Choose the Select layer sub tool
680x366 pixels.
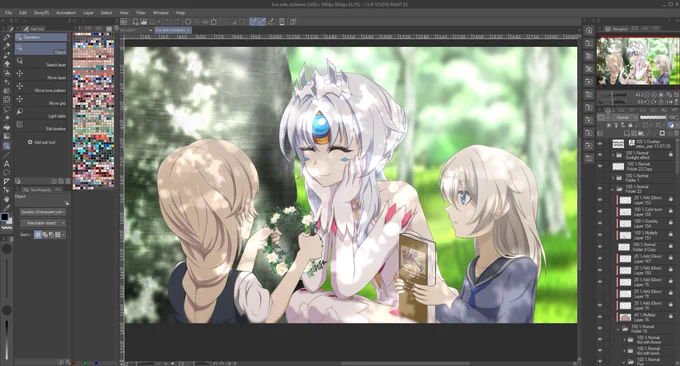(x=41, y=62)
